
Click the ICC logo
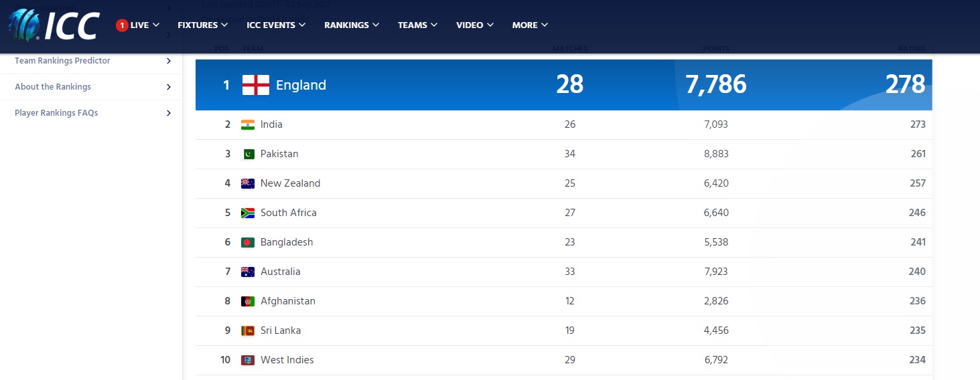click(x=55, y=25)
